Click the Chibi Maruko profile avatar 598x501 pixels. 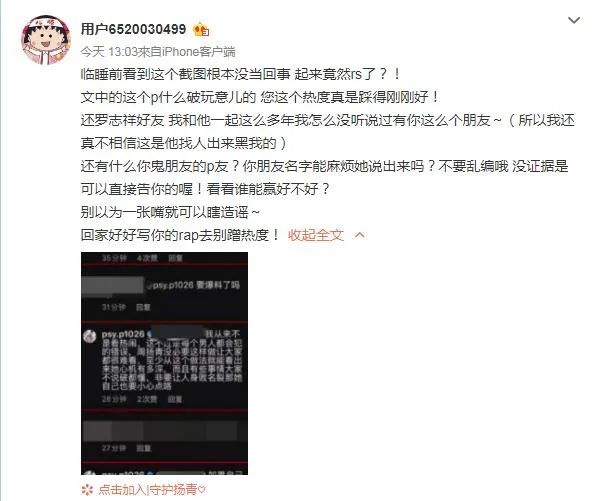point(46,39)
